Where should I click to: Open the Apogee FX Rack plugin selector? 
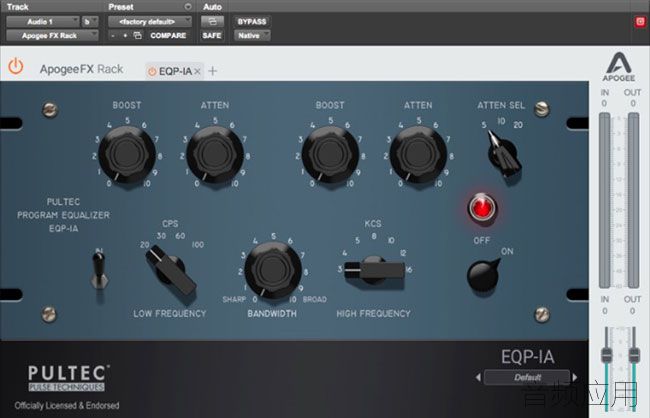pos(52,36)
